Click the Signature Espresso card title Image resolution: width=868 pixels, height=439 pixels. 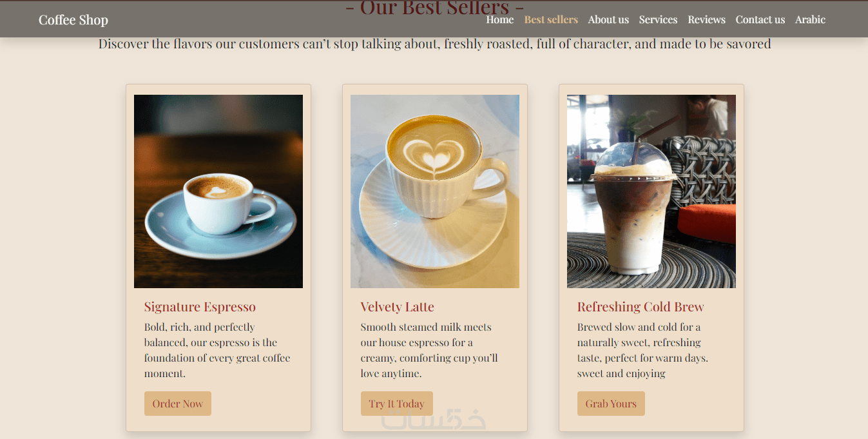[x=200, y=307]
